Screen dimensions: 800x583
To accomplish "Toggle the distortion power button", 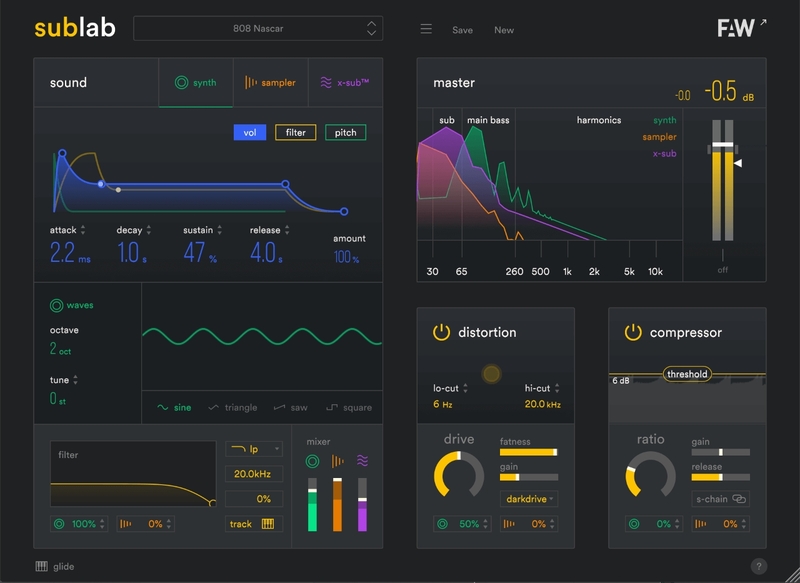I will (441, 333).
